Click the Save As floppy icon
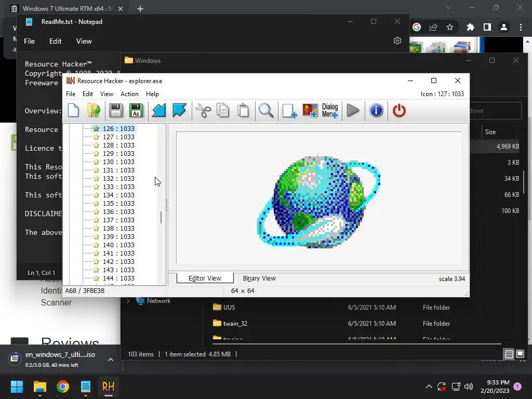 (136, 111)
